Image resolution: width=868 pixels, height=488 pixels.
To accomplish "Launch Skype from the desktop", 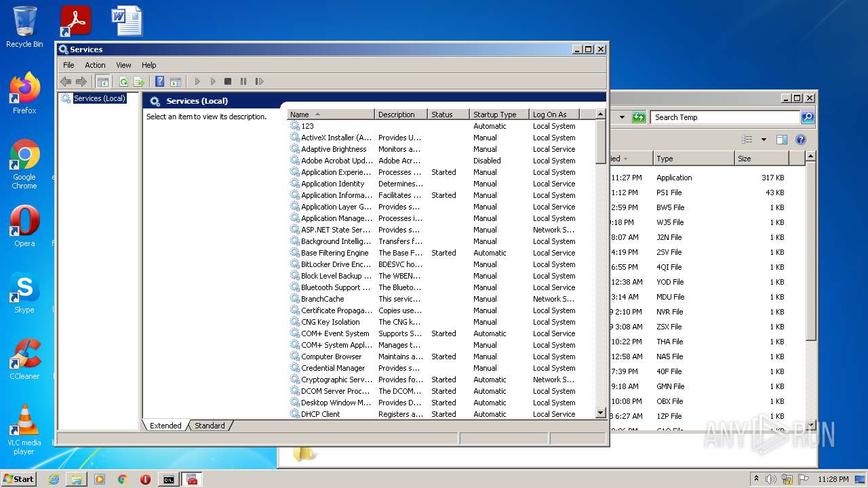I will pyautogui.click(x=24, y=293).
